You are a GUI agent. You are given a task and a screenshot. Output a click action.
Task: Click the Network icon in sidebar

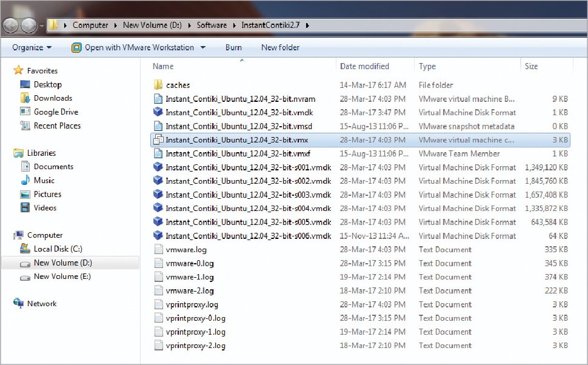19,304
